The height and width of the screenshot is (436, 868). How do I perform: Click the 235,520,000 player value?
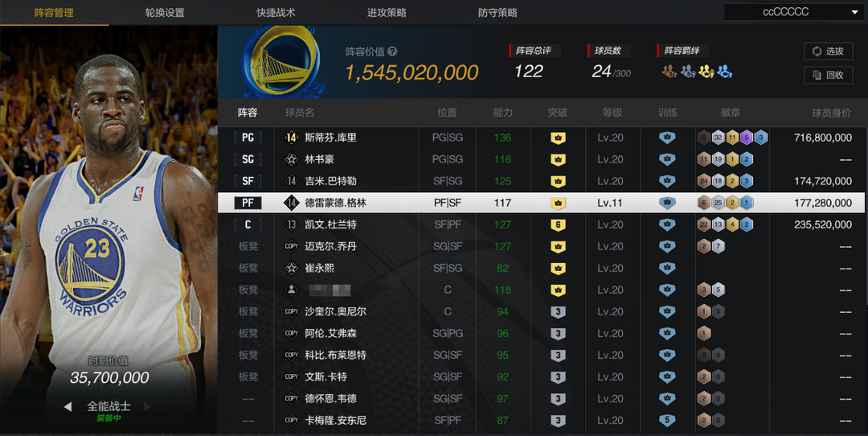823,224
